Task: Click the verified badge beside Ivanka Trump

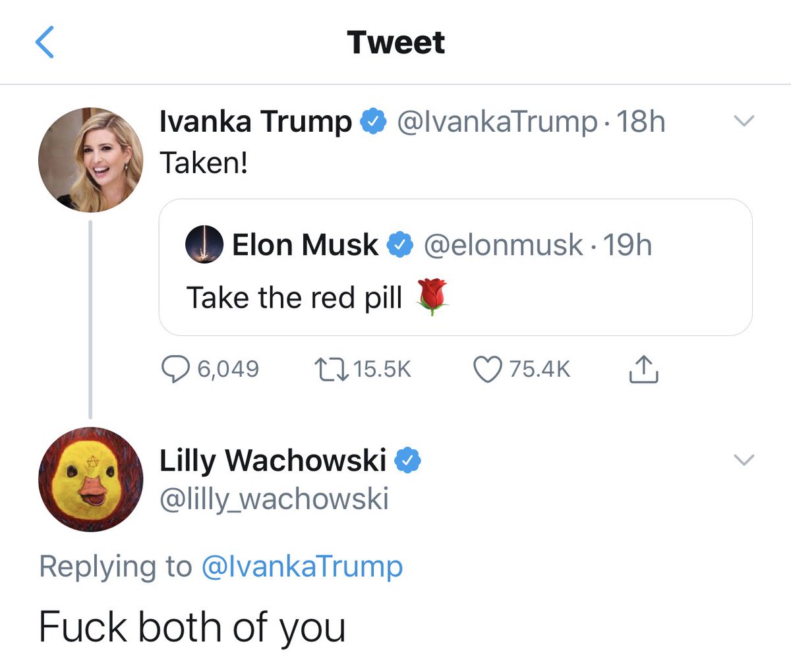Action: point(373,122)
